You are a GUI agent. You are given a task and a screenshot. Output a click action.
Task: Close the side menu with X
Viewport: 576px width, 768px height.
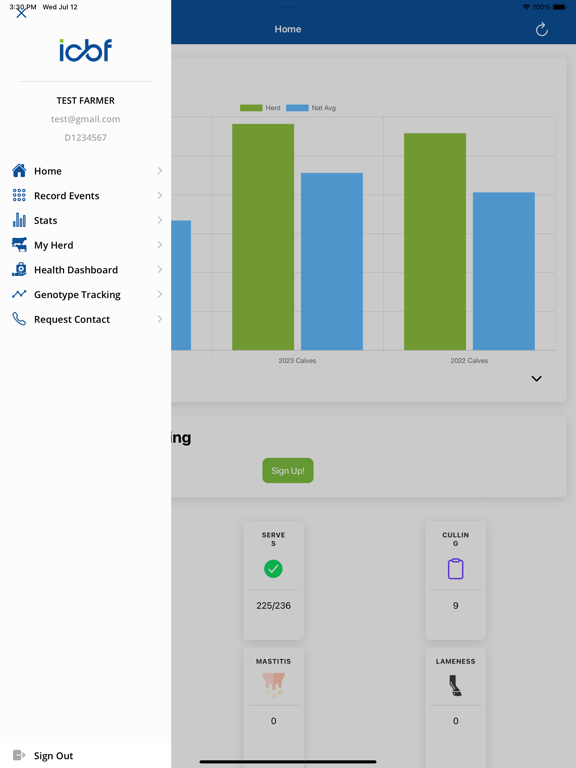click(21, 13)
